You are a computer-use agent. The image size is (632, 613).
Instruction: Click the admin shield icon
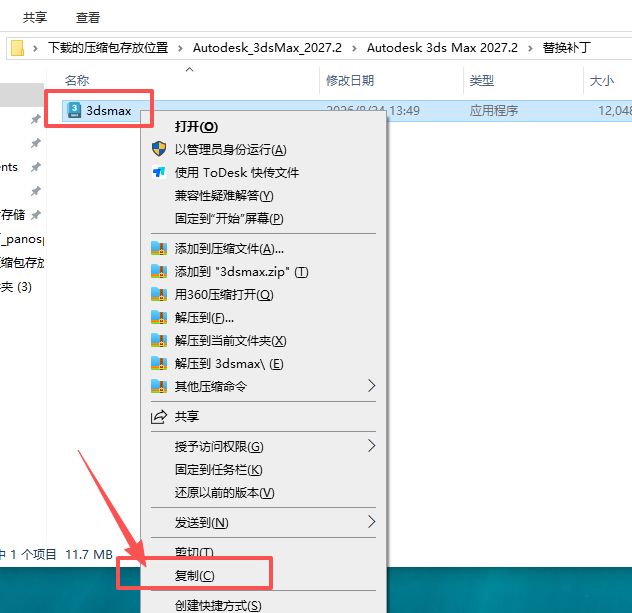(159, 149)
